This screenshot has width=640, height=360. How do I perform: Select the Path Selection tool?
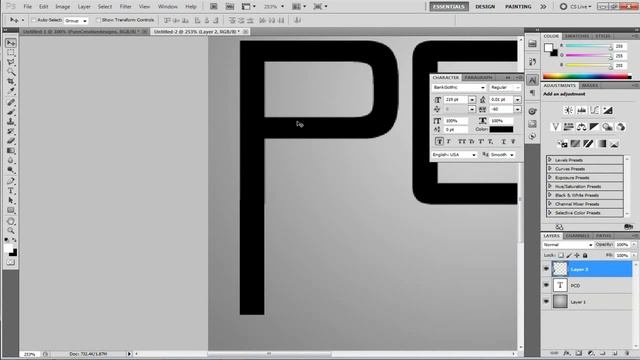[x=11, y=200]
